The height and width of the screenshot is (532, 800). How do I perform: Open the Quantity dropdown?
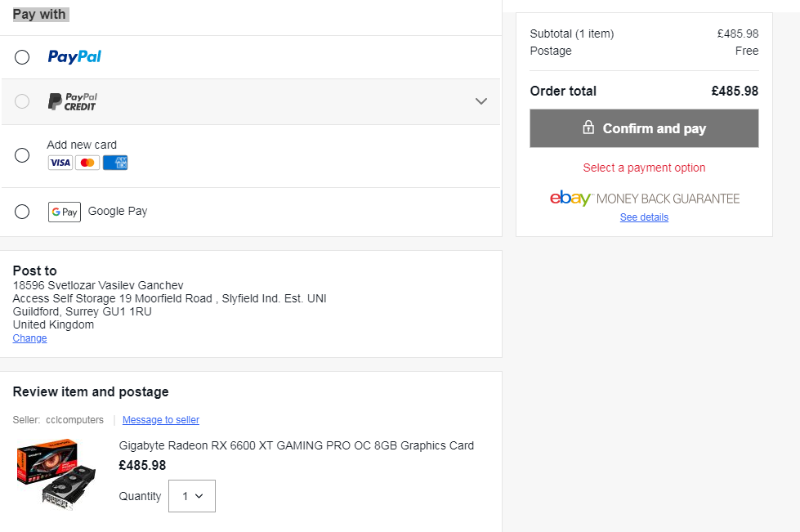[x=192, y=496]
